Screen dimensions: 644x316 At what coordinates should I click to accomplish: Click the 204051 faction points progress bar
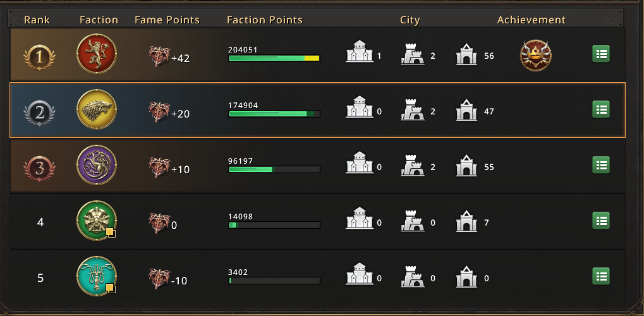(x=274, y=58)
